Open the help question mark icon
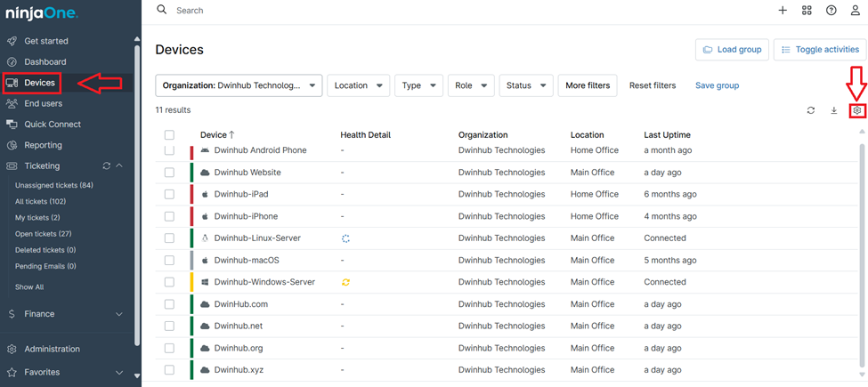The image size is (868, 387). coord(831,11)
